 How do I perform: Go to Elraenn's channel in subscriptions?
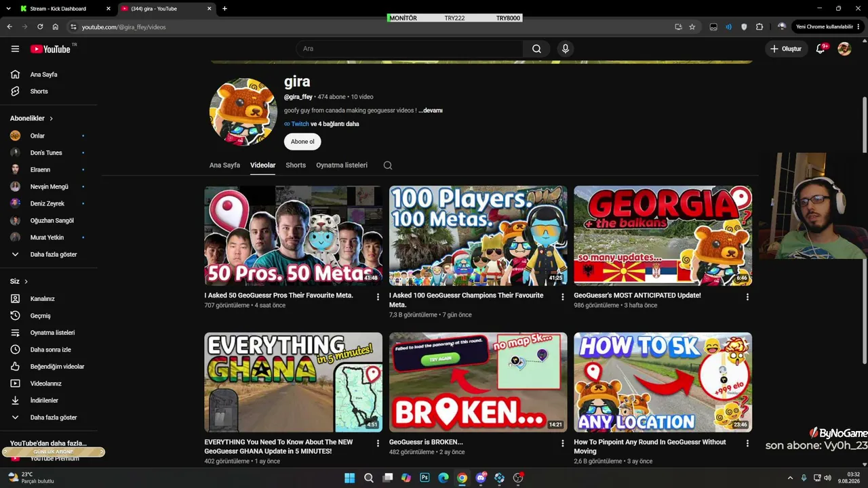pyautogui.click(x=40, y=170)
